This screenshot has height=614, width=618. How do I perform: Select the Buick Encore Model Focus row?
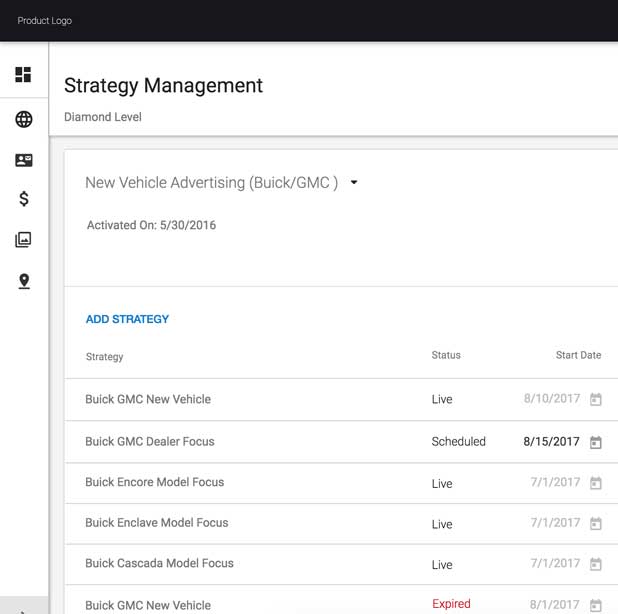154,482
